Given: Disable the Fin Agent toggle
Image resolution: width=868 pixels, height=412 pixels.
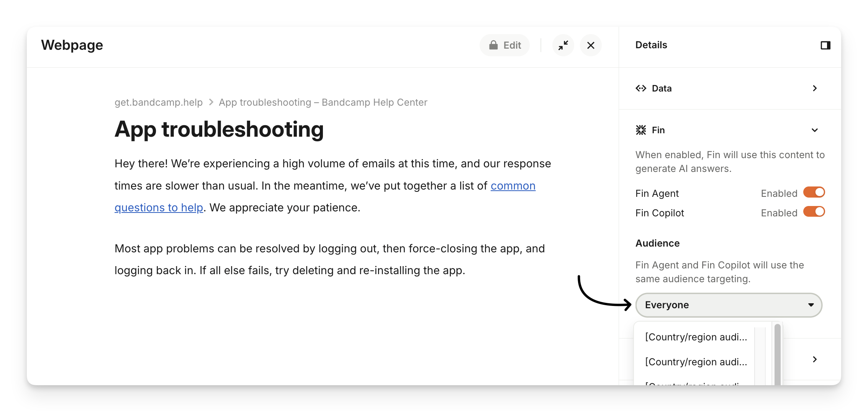Looking at the screenshot, I should [814, 193].
